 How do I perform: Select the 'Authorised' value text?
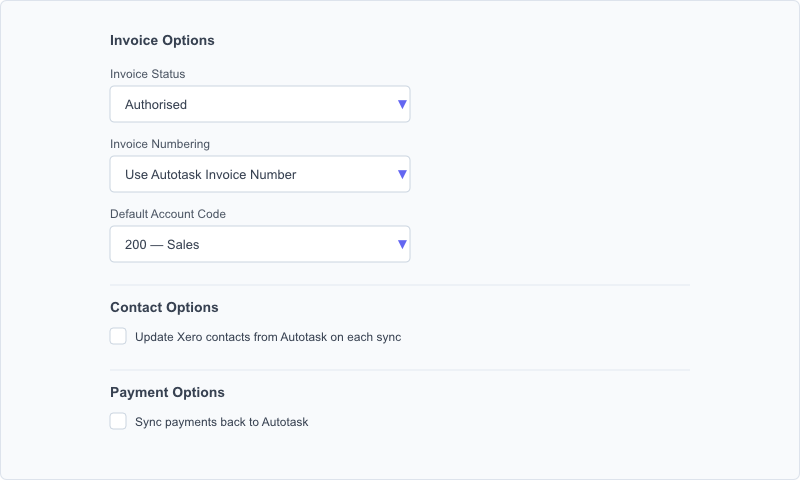[x=156, y=105]
